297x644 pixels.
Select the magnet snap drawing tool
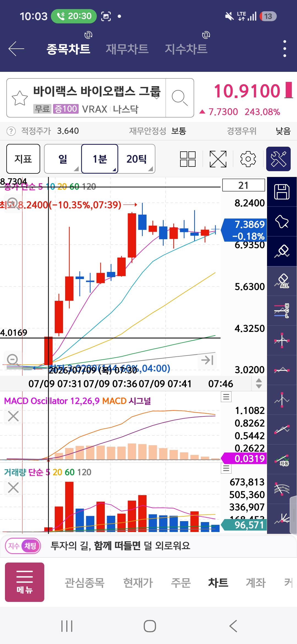282,222
